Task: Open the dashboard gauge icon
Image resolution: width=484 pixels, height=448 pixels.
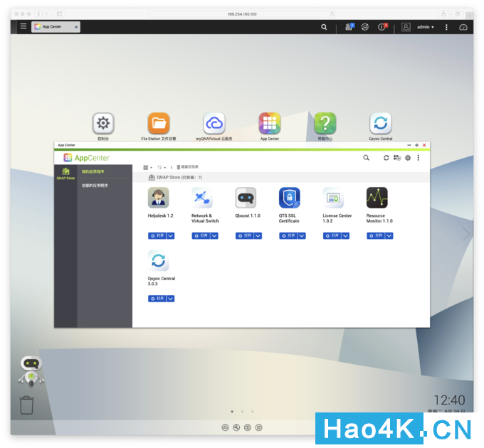Action: click(463, 27)
